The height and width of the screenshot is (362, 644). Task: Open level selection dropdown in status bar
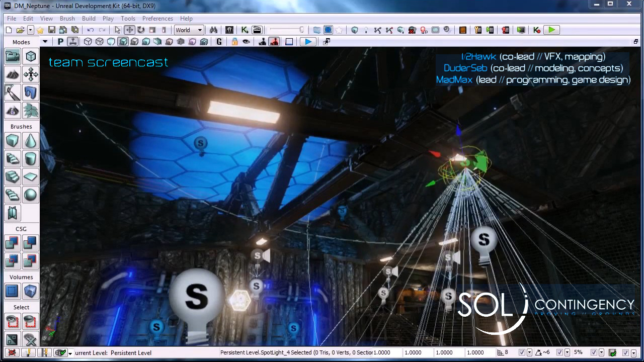[70, 353]
